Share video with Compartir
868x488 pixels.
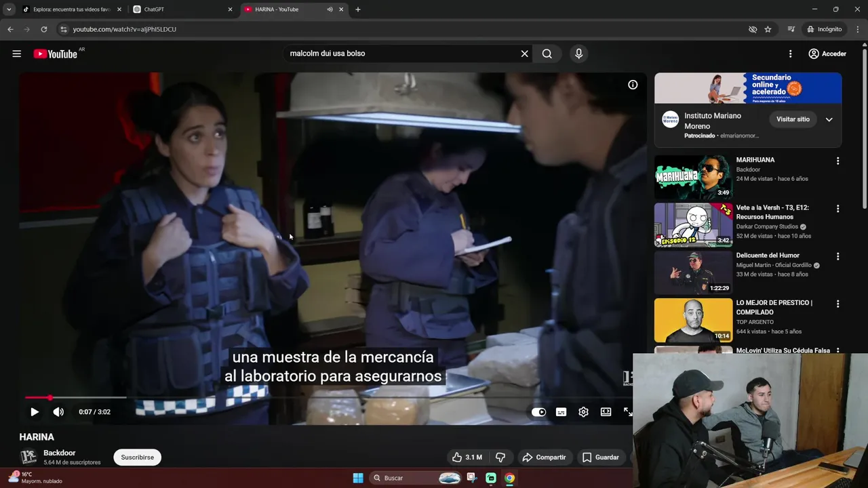tap(544, 457)
